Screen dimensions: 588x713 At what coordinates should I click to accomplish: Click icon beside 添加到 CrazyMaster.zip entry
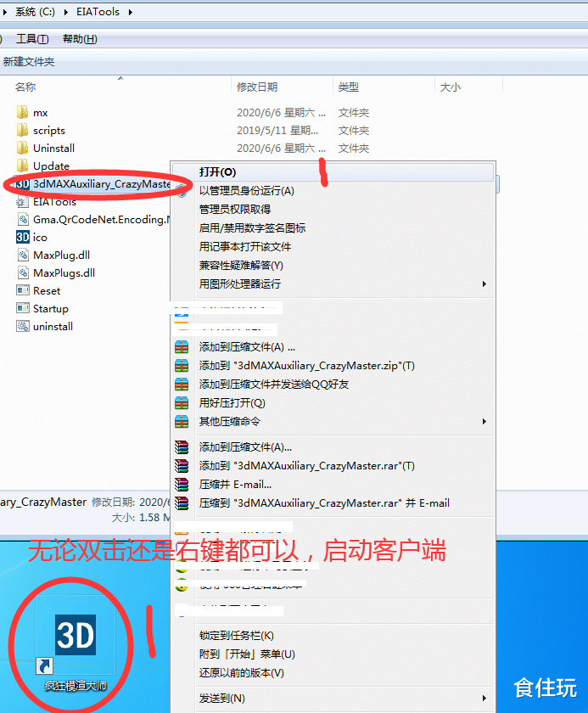point(182,366)
